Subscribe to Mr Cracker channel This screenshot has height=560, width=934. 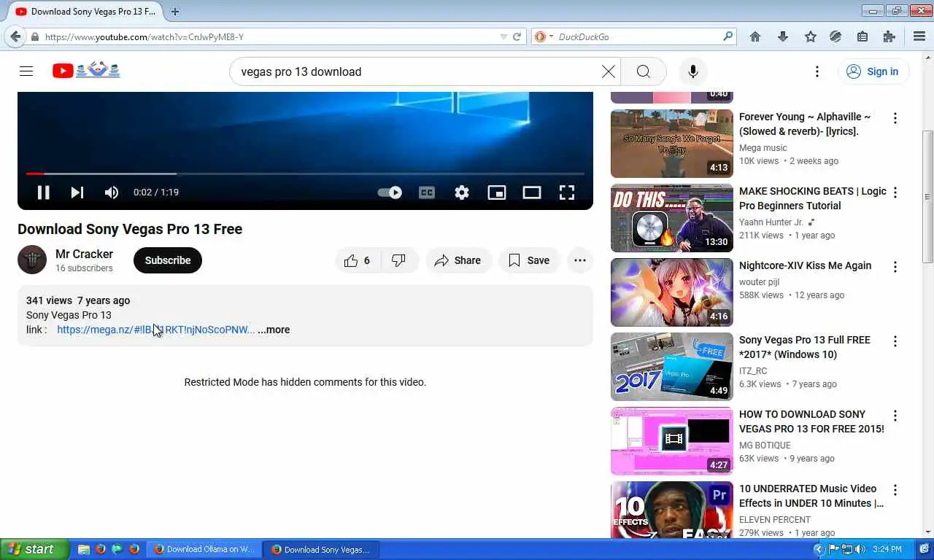(x=168, y=260)
